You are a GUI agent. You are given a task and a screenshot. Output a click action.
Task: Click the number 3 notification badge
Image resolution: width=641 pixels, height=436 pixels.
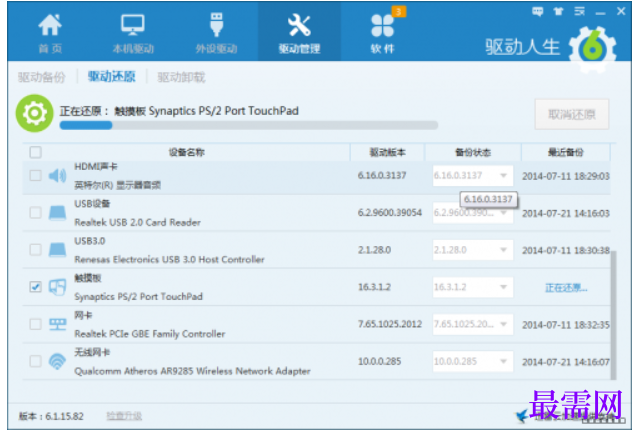coord(399,11)
